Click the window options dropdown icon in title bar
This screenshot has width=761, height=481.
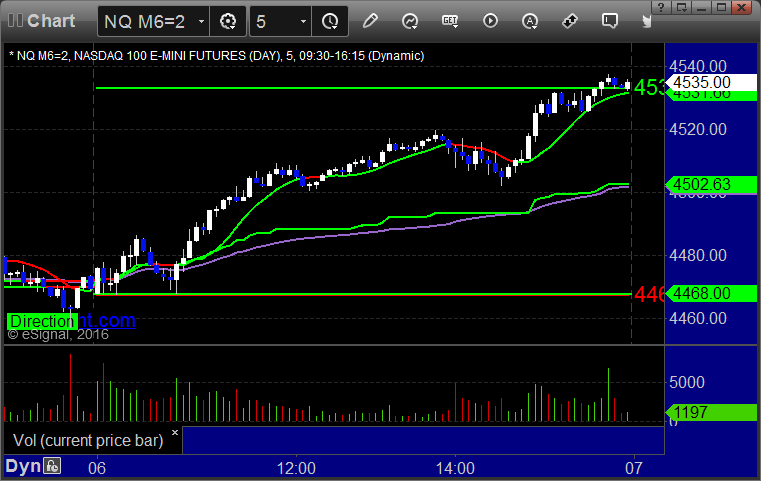click(x=681, y=7)
